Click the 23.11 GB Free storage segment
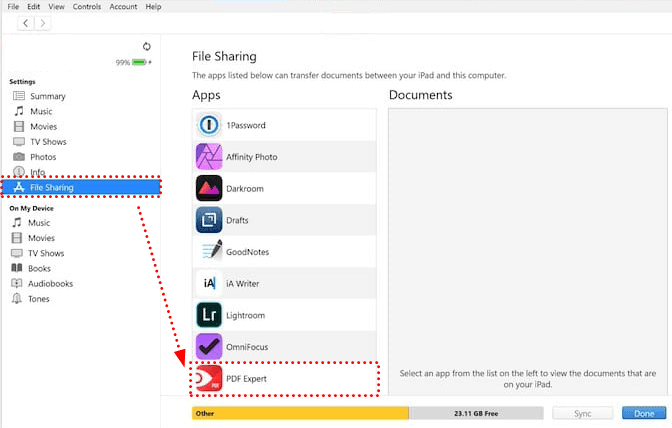 click(476, 413)
